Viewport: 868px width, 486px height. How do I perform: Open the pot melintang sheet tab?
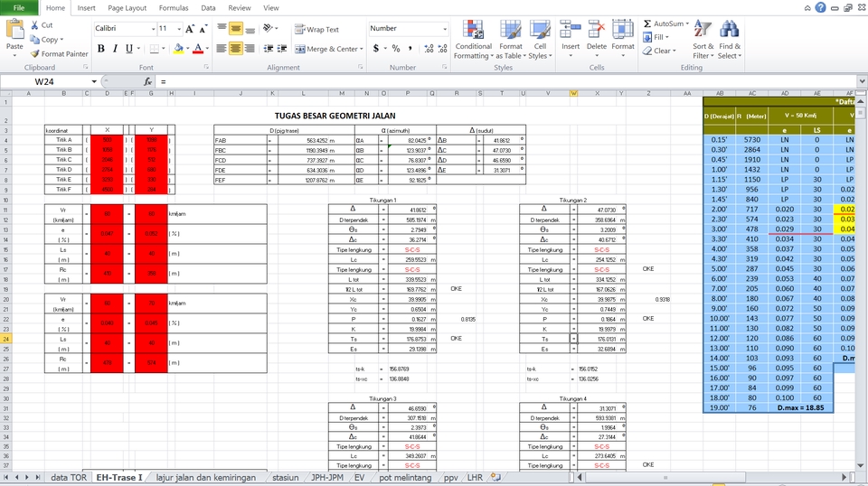(x=405, y=477)
